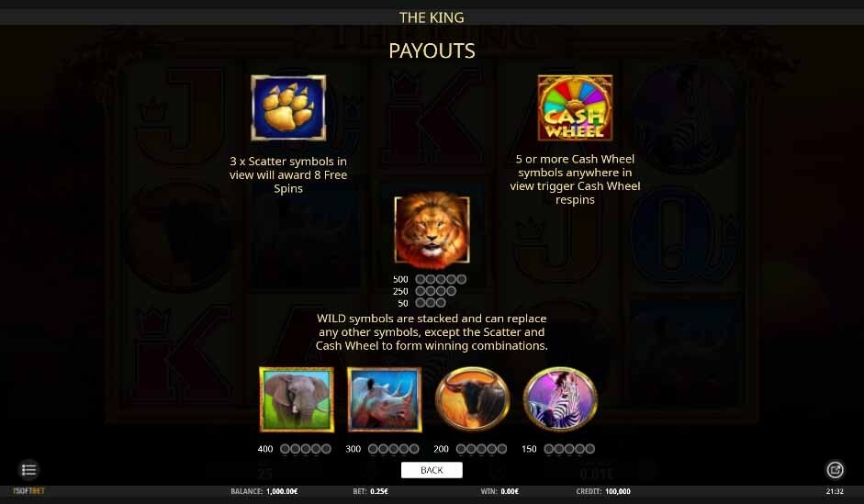Select the lion Wild symbol
Viewport: 864px width, 504px height.
point(432,230)
